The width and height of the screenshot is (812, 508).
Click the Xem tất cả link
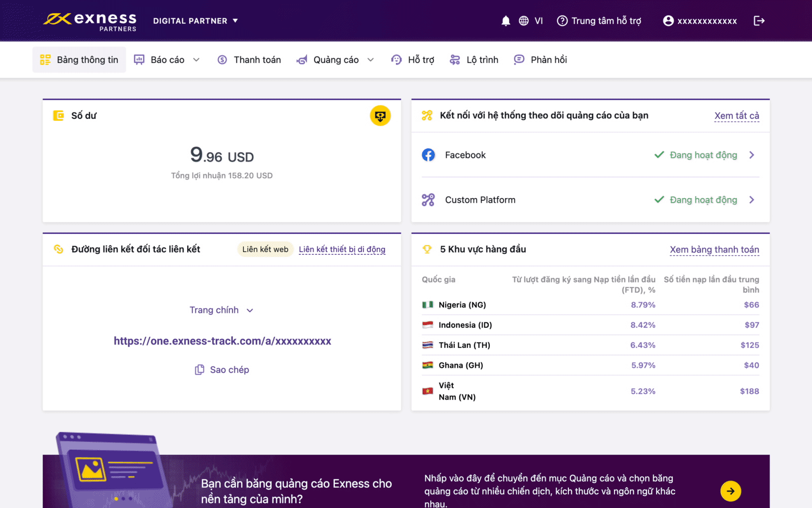(x=737, y=116)
